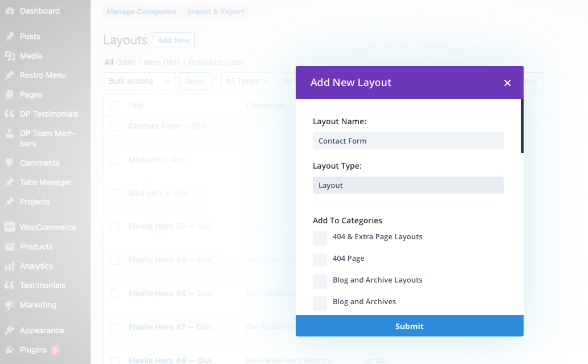Image resolution: width=588 pixels, height=364 pixels.
Task: Open the Dashboard via its house icon
Action: click(x=9, y=10)
